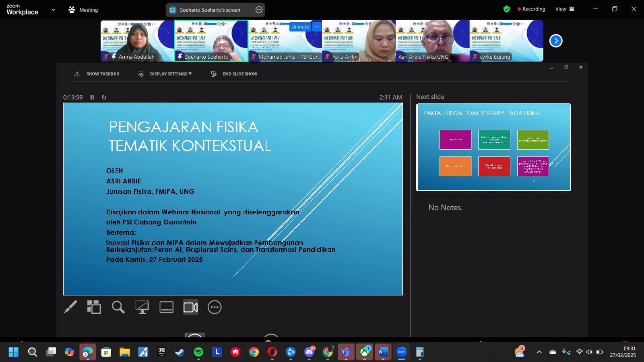The height and width of the screenshot is (362, 644).
Task: Open the View layout menu
Action: click(x=564, y=9)
